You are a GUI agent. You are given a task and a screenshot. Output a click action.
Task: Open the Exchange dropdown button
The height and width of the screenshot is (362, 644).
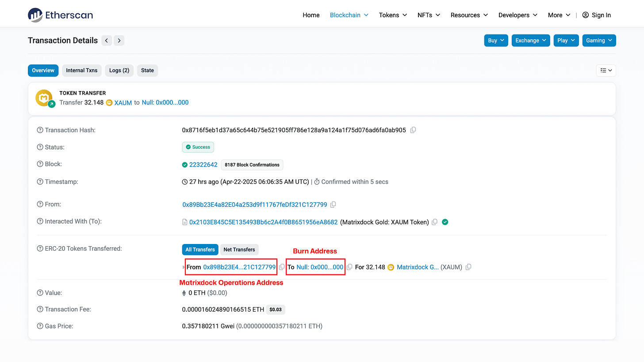531,41
